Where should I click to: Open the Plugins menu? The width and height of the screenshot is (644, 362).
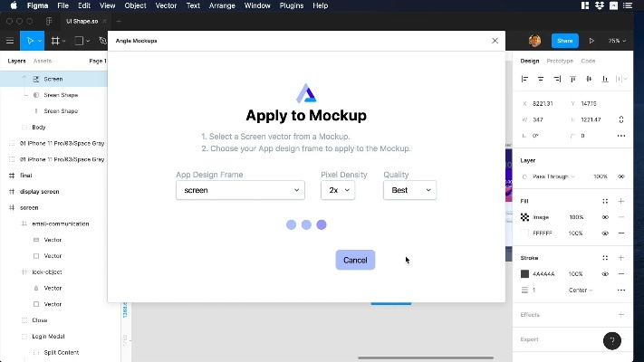point(291,5)
